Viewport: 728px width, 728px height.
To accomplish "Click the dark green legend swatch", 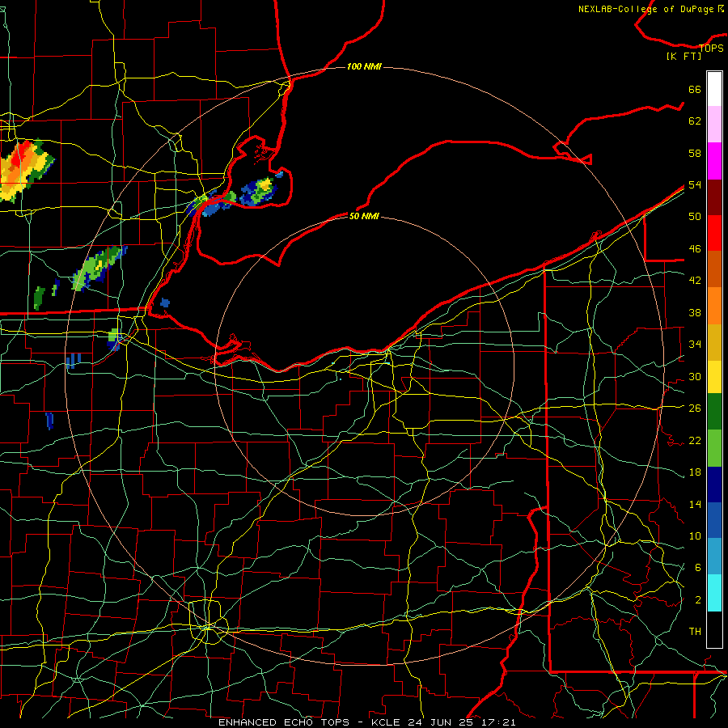I will [714, 412].
